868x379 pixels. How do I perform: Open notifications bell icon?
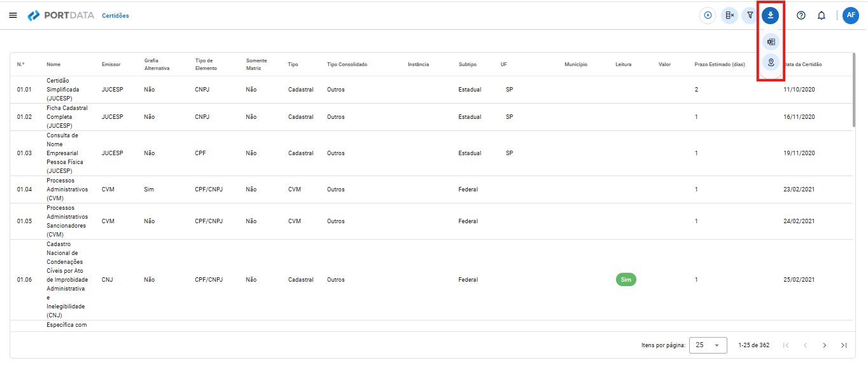[822, 15]
